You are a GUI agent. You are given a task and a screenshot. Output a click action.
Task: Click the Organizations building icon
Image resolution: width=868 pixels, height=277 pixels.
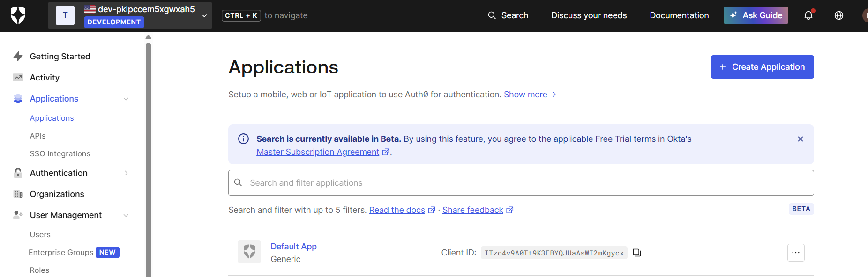pyautogui.click(x=18, y=194)
